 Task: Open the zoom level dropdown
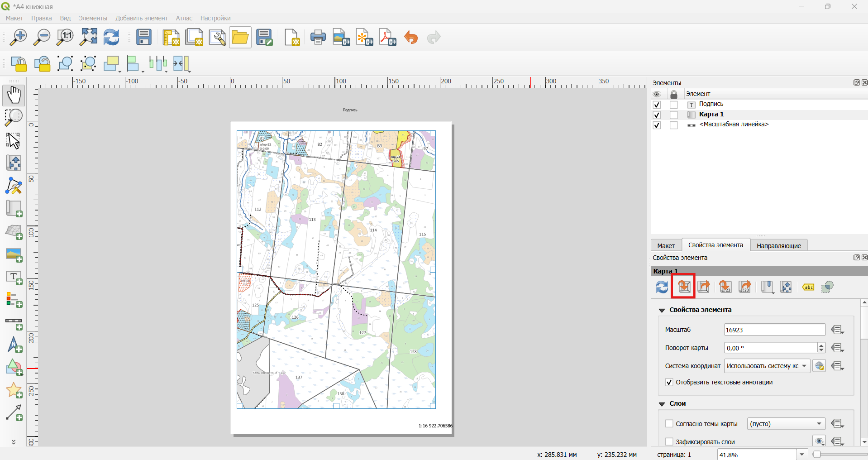coord(802,455)
